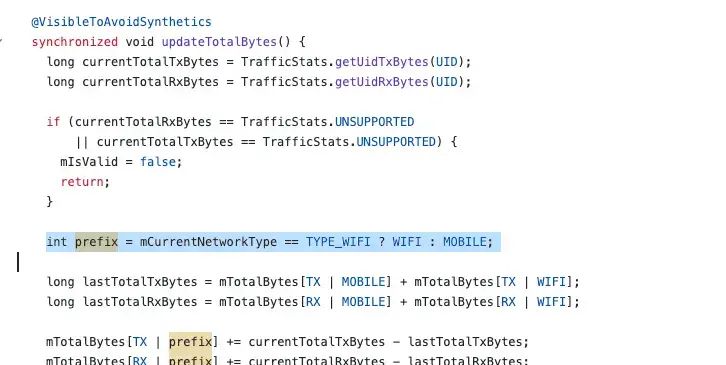
Task: Click UNSUPPORTED constant on the if line
Action: 374,122
